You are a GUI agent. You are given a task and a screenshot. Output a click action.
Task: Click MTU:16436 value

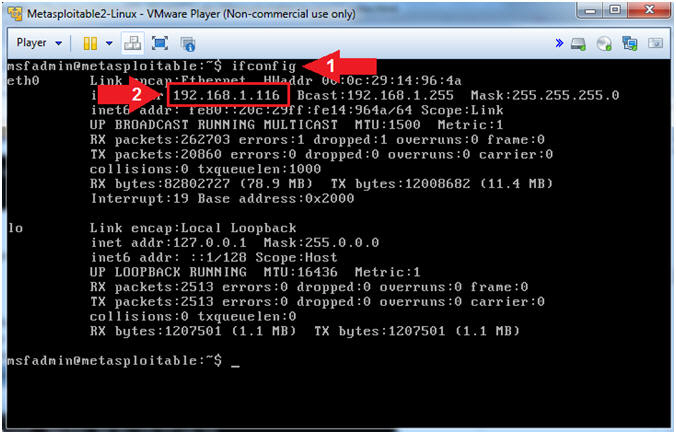pos(300,272)
